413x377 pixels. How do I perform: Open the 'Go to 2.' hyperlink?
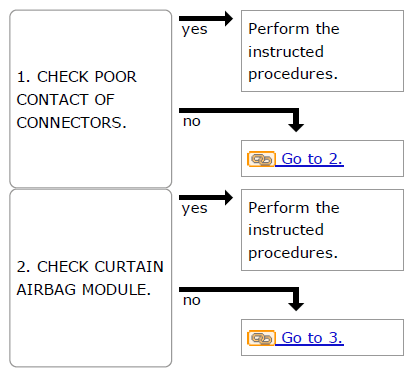(x=312, y=159)
